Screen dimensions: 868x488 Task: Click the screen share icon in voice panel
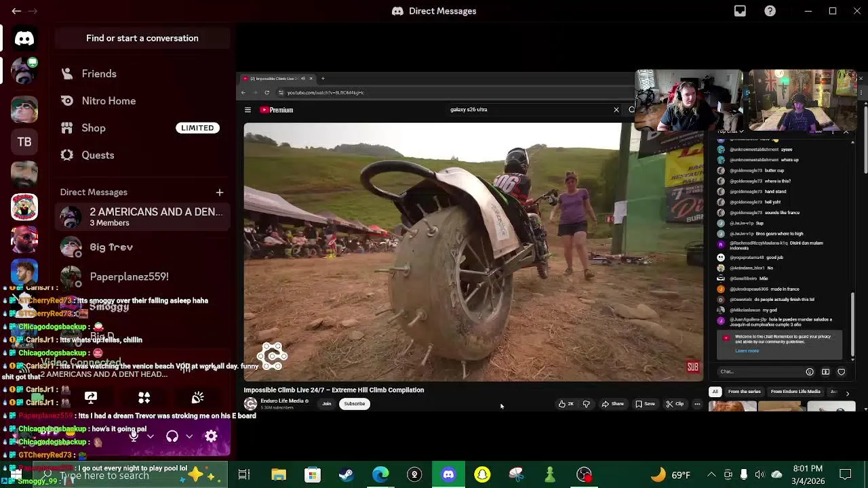pyautogui.click(x=91, y=398)
